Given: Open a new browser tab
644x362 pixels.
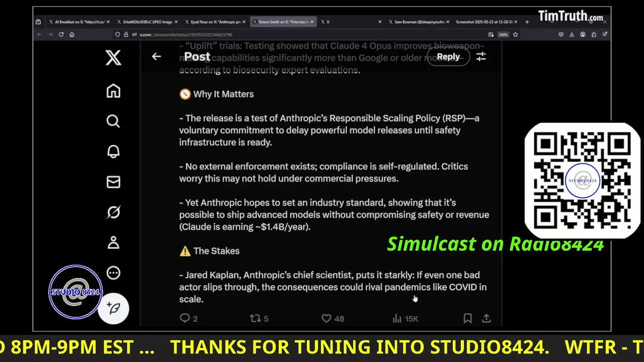Looking at the screenshot, I should coord(527,22).
